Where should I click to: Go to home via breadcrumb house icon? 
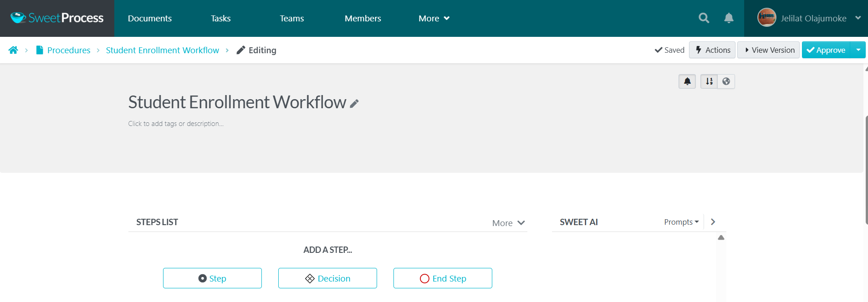tap(13, 50)
